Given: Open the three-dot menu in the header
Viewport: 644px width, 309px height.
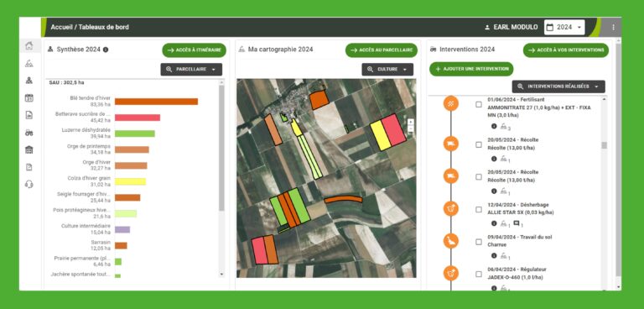Looking at the screenshot, I should 613,27.
